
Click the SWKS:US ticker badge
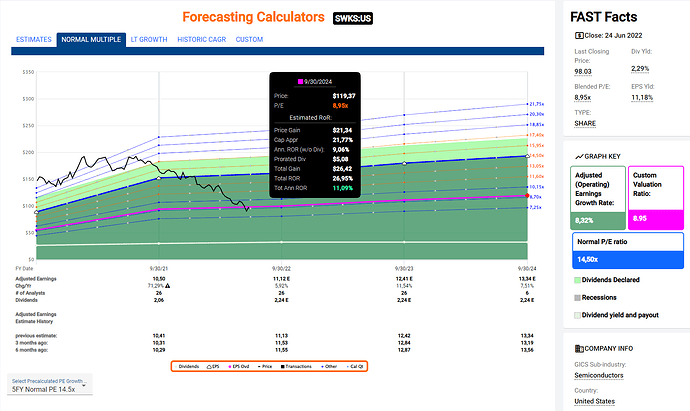(354, 18)
